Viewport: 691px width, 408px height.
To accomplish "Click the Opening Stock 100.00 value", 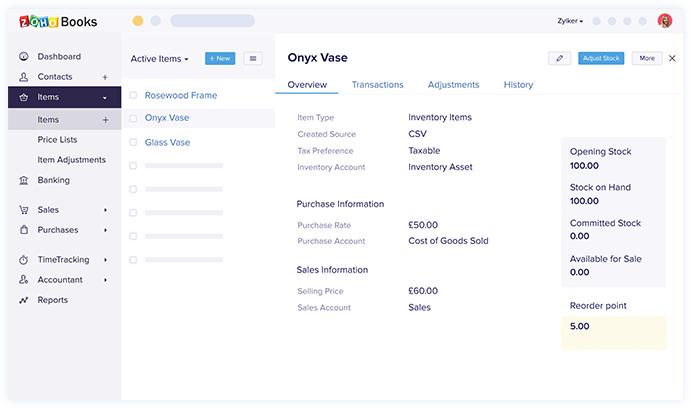I will click(584, 166).
